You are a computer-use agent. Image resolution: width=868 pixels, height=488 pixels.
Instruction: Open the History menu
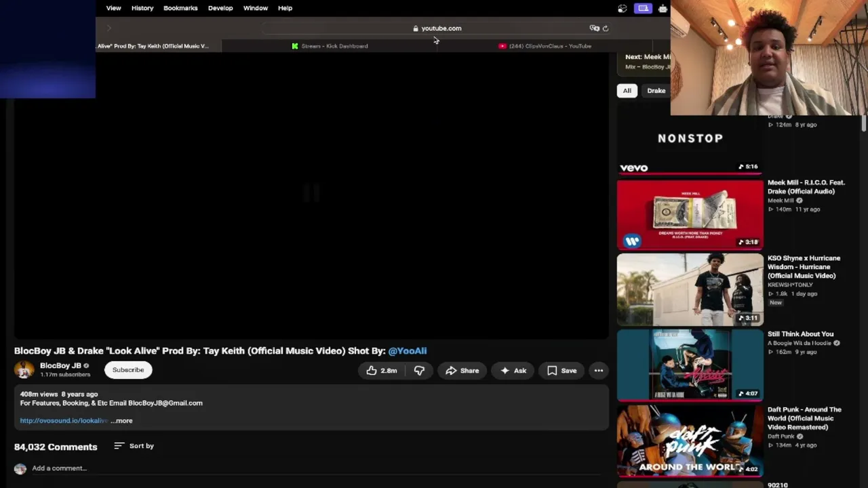click(142, 8)
